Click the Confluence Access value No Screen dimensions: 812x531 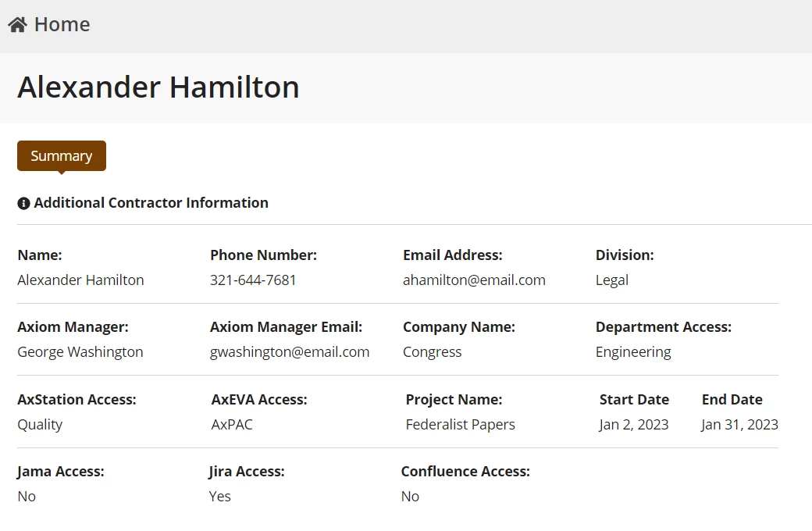click(410, 497)
